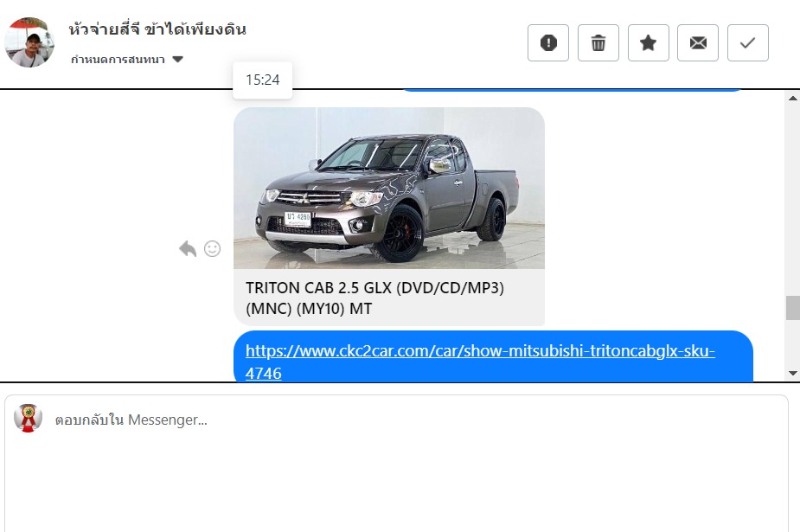Click the chat scrollbar down arrow

pos(792,373)
